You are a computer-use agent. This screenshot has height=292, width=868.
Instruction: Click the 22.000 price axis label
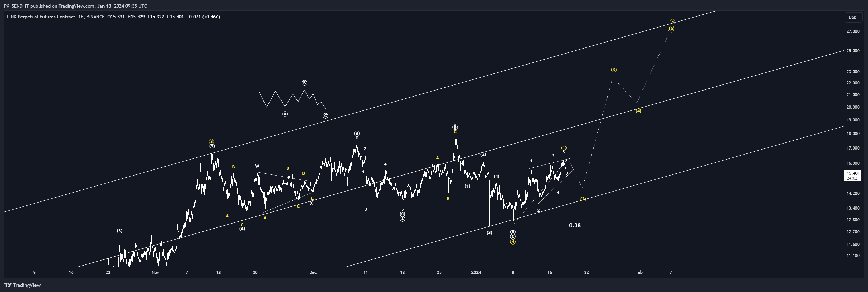(x=853, y=83)
